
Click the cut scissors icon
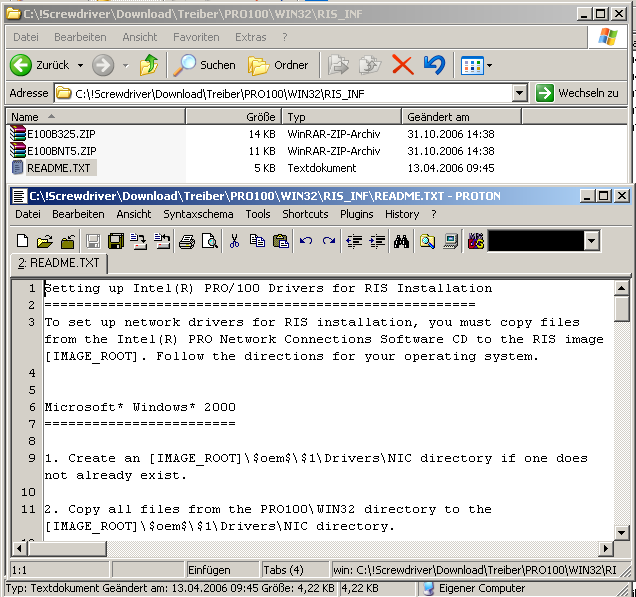point(234,241)
